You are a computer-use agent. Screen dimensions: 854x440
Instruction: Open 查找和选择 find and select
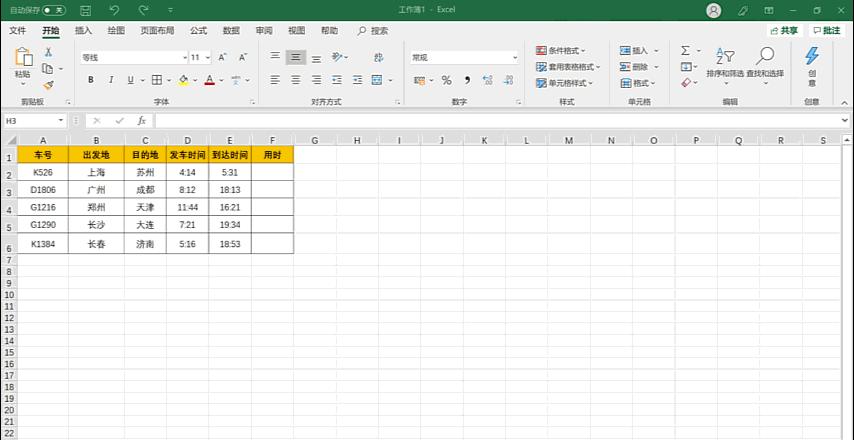(x=765, y=64)
